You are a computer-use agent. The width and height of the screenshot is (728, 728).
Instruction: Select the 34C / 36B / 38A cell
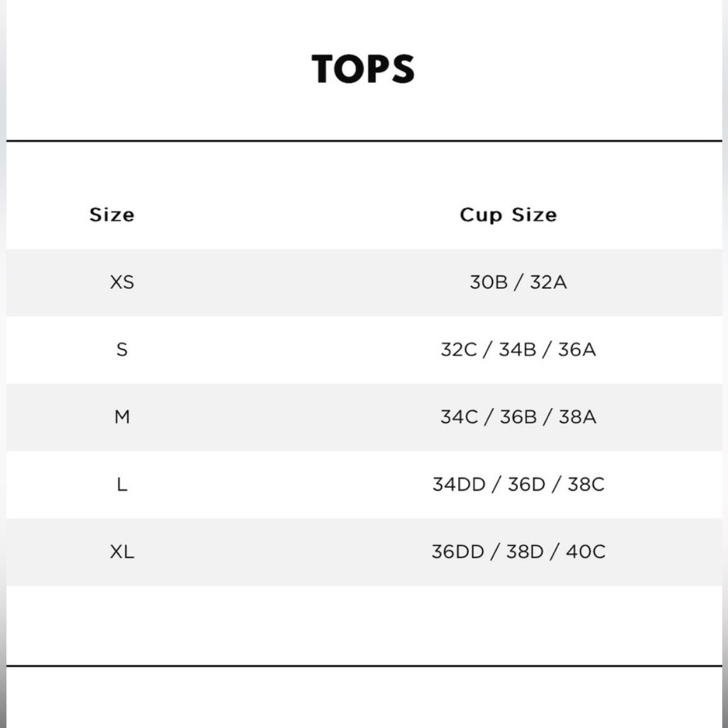[x=518, y=417]
